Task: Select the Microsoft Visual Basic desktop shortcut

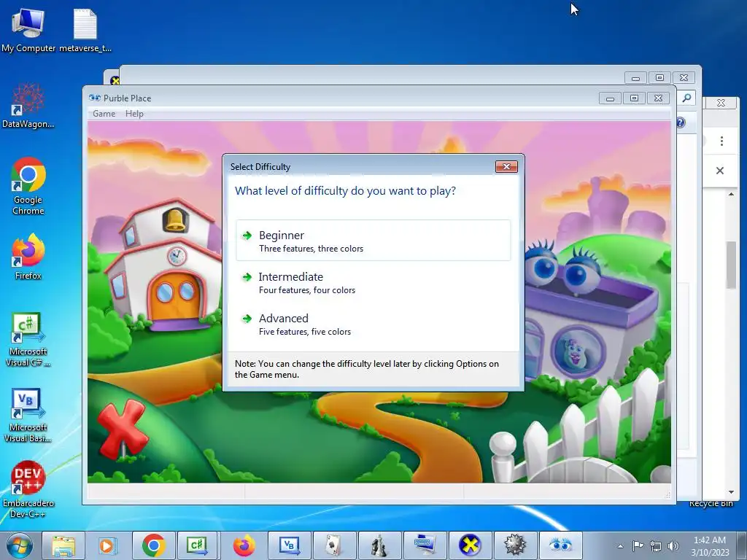Action: coord(28,415)
